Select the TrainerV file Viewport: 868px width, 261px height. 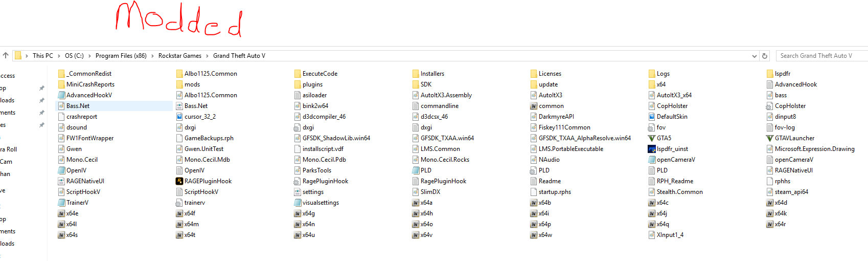click(x=73, y=203)
